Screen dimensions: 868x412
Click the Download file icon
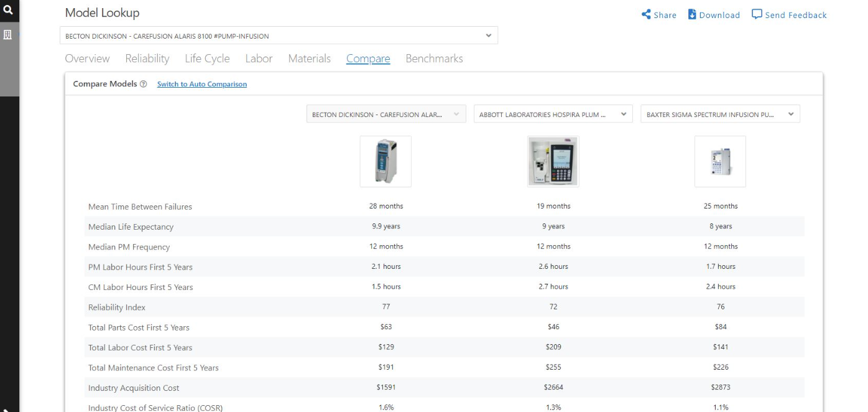click(692, 14)
